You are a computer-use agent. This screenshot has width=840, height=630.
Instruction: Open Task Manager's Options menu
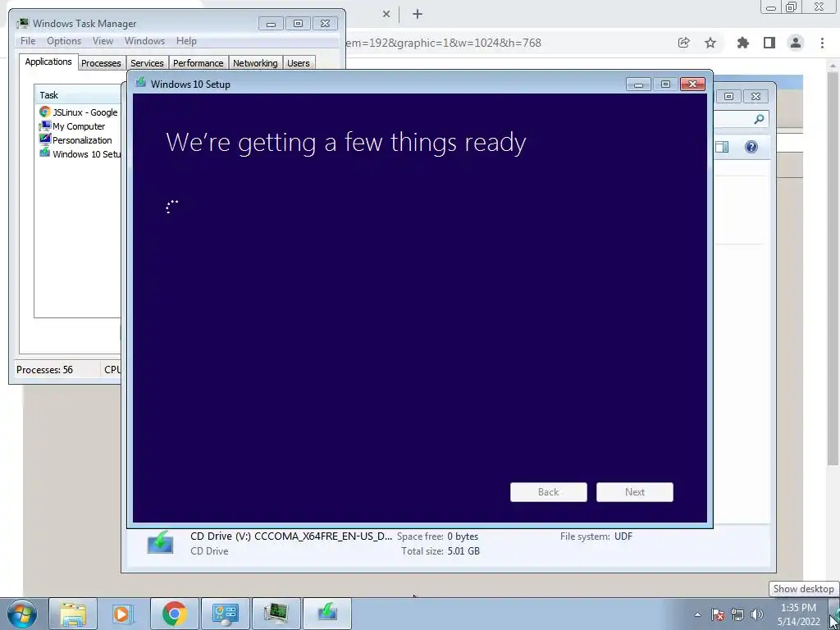pyautogui.click(x=64, y=41)
